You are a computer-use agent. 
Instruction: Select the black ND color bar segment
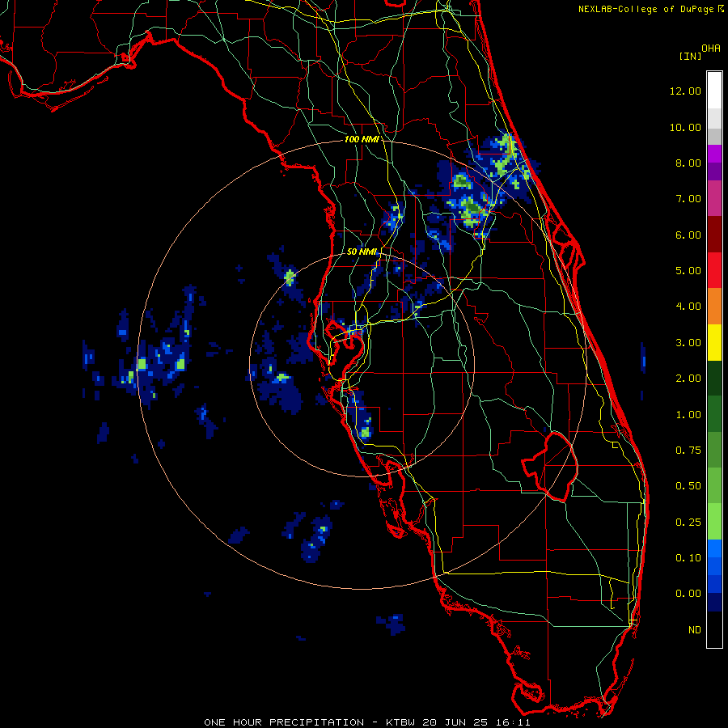click(x=714, y=629)
